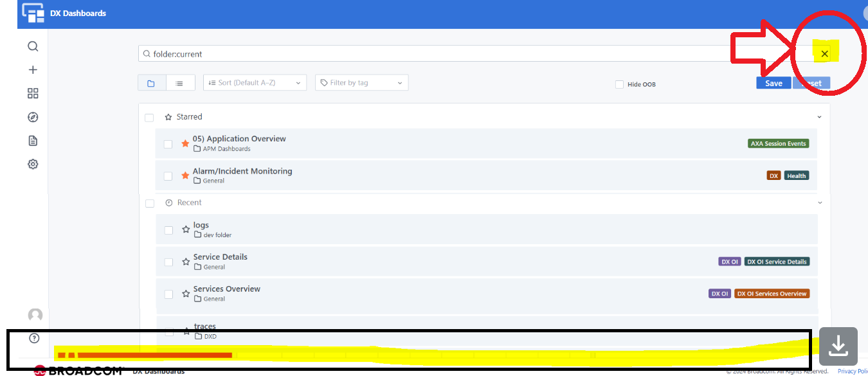Click the Reset button

tap(812, 83)
